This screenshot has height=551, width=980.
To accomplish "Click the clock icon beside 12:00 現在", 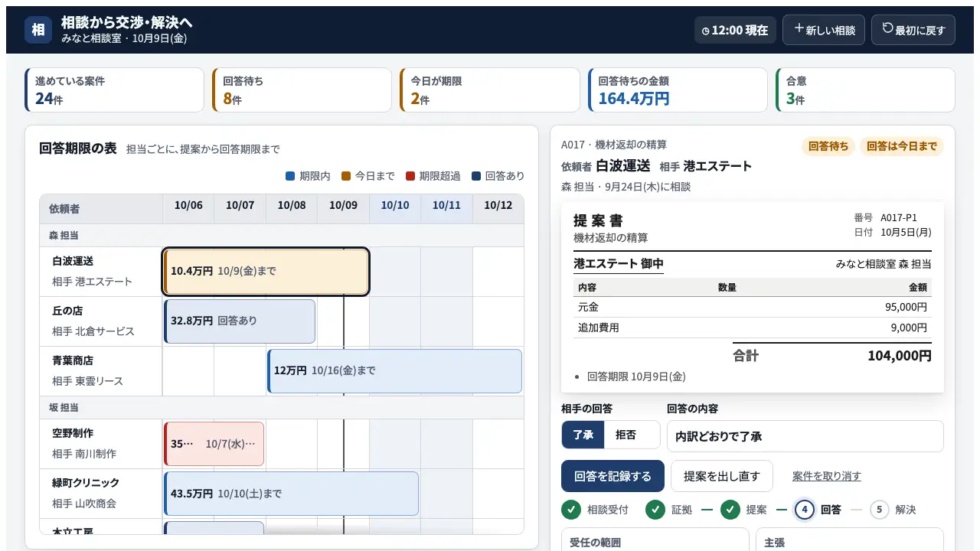I will [x=706, y=31].
